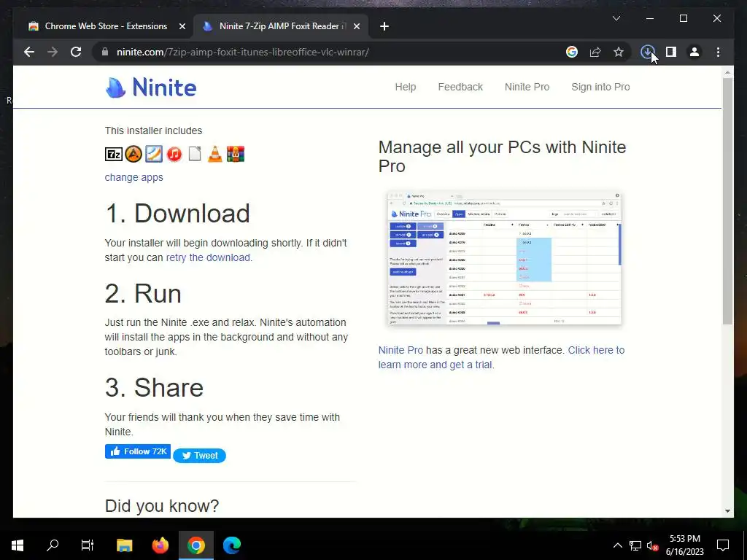Click the 7-Zip app icon

tap(113, 154)
